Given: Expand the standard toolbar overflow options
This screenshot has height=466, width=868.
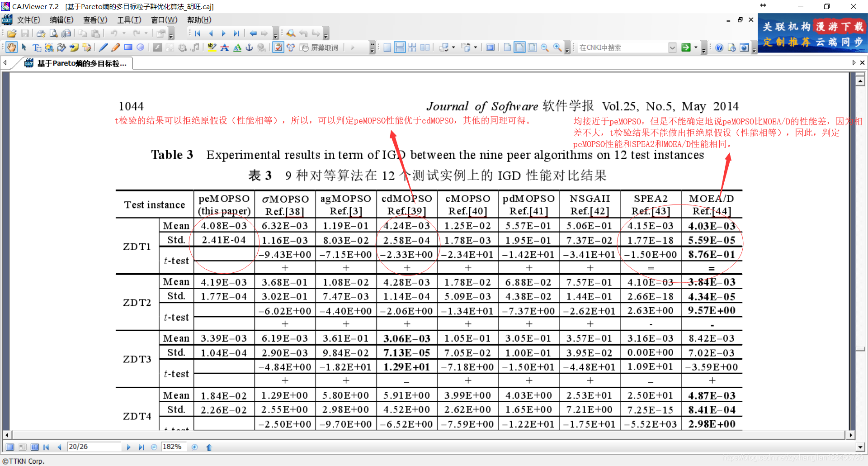Looking at the screenshot, I should [x=171, y=34].
